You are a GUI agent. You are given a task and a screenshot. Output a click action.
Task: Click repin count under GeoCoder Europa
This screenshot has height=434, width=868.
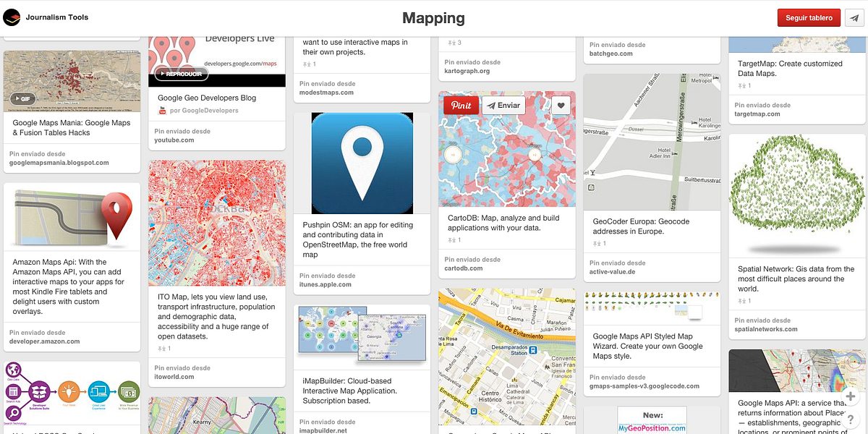pyautogui.click(x=598, y=244)
